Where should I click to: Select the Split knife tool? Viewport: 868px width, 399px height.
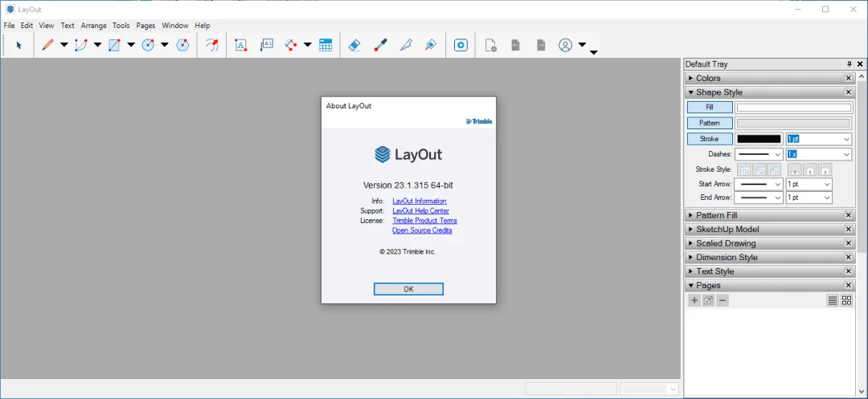406,45
